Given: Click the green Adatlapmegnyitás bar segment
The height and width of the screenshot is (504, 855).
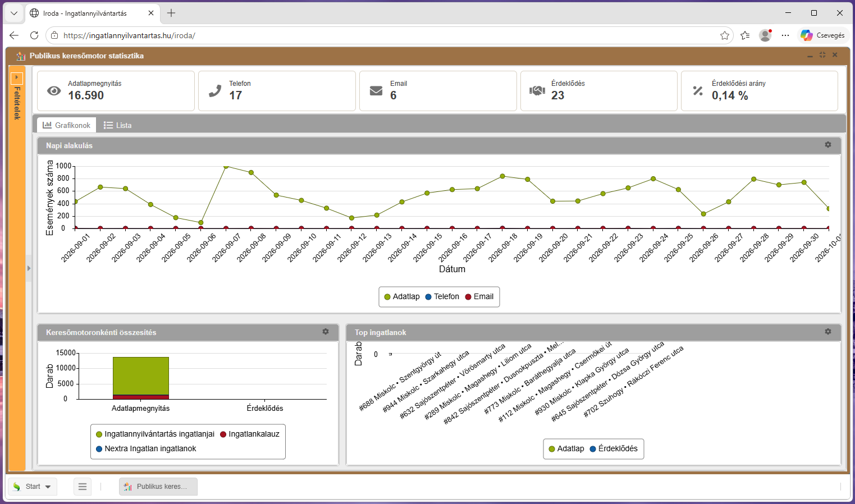Looking at the screenshot, I should (x=141, y=375).
